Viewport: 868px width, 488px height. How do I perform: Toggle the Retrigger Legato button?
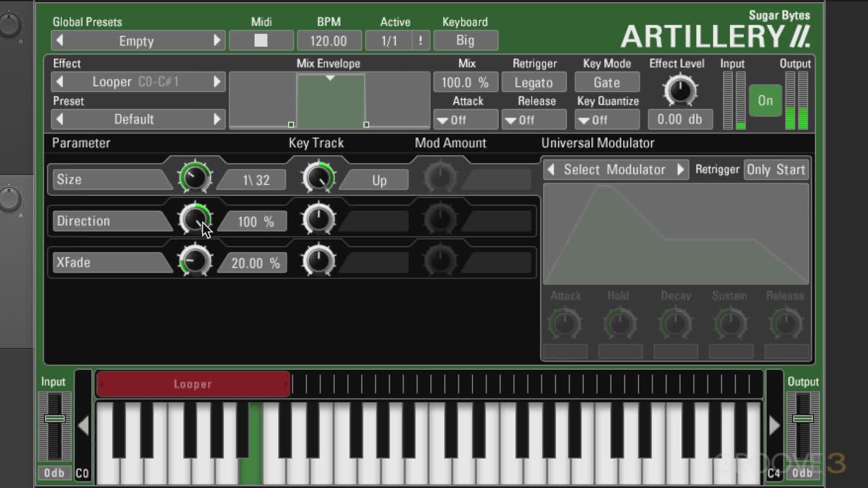click(534, 82)
